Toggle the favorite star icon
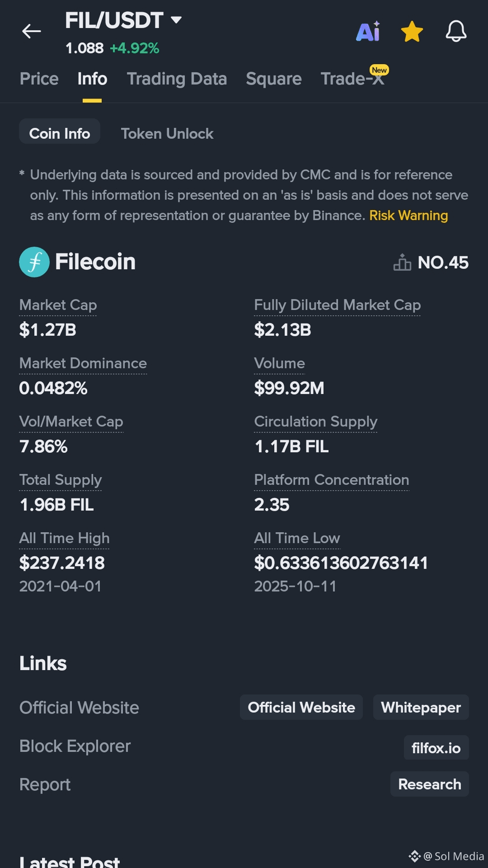Viewport: 488px width, 868px height. 412,31
